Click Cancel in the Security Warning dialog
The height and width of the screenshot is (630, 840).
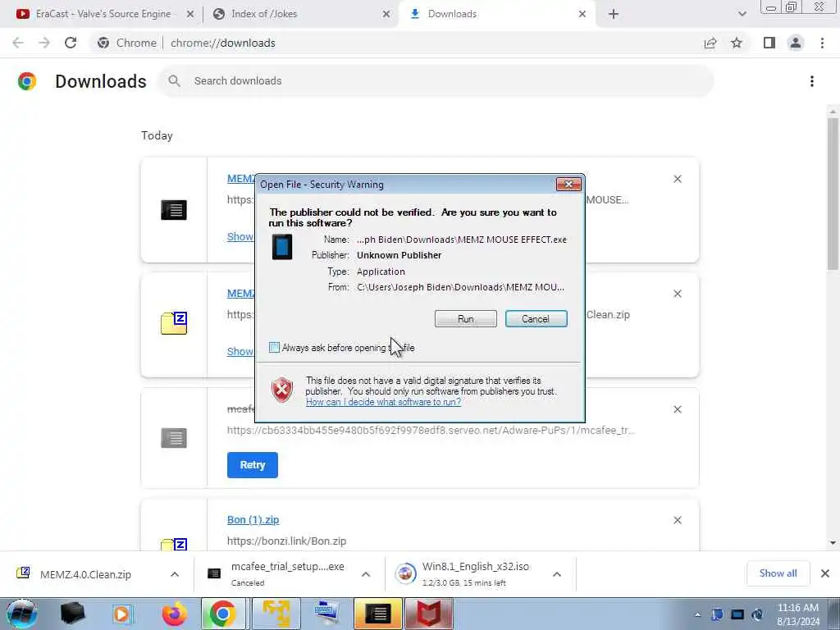(536, 319)
